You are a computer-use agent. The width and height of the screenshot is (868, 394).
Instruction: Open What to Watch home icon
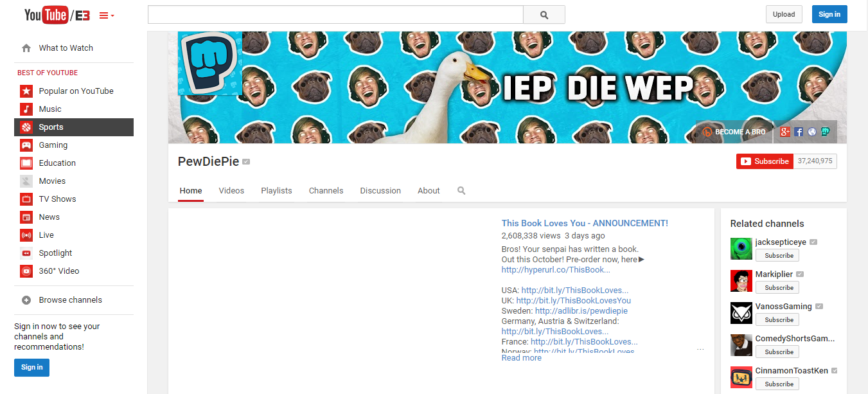coord(26,48)
